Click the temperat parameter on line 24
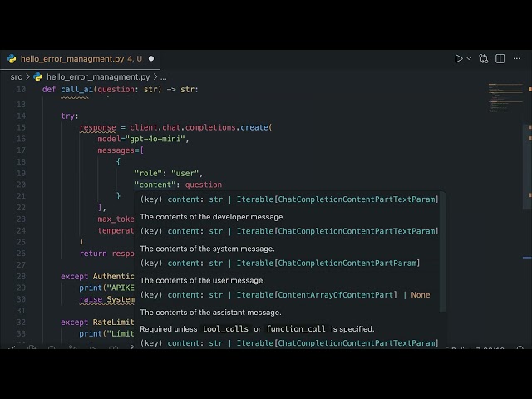532x399 pixels. point(116,231)
